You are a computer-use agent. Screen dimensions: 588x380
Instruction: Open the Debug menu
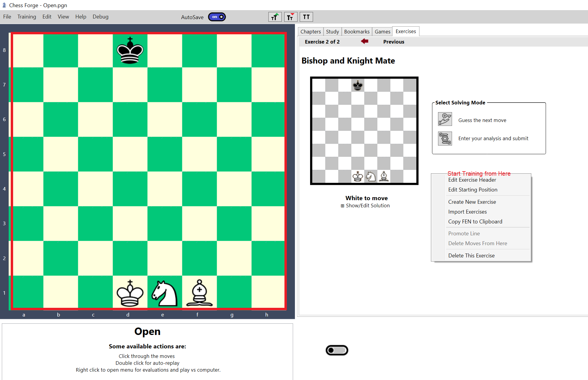click(x=100, y=17)
